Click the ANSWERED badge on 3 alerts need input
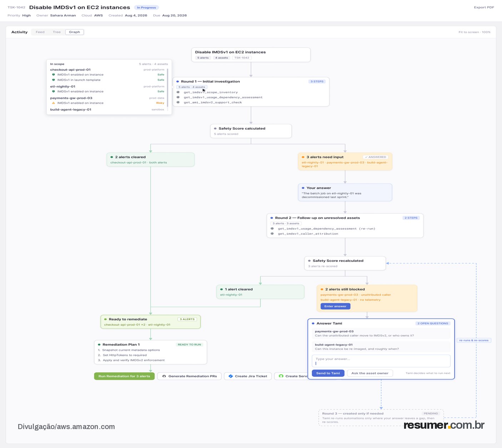 [x=376, y=157]
